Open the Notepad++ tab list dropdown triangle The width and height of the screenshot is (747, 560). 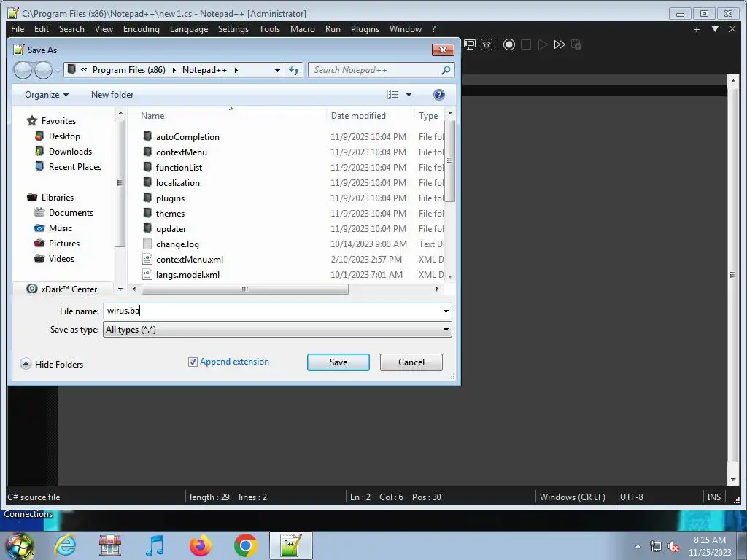point(715,29)
